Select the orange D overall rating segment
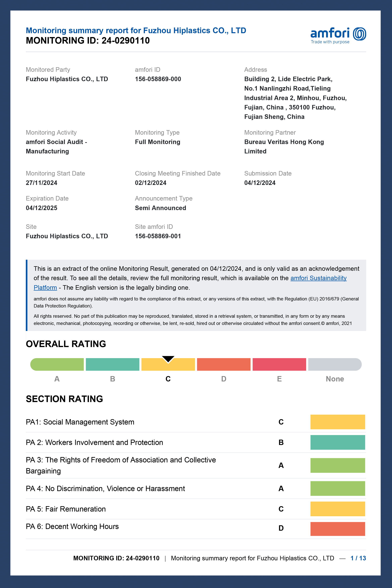 [224, 364]
